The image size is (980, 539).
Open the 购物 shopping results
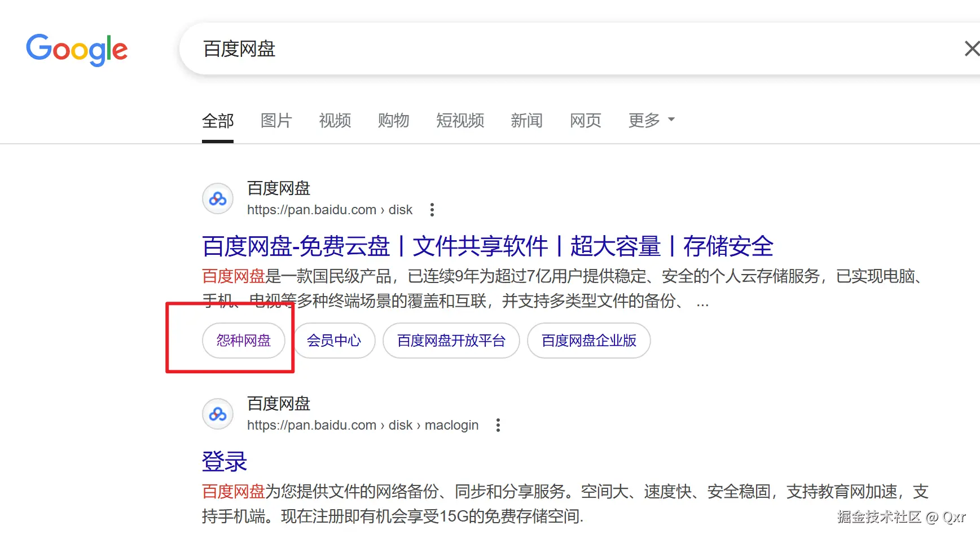[393, 121]
